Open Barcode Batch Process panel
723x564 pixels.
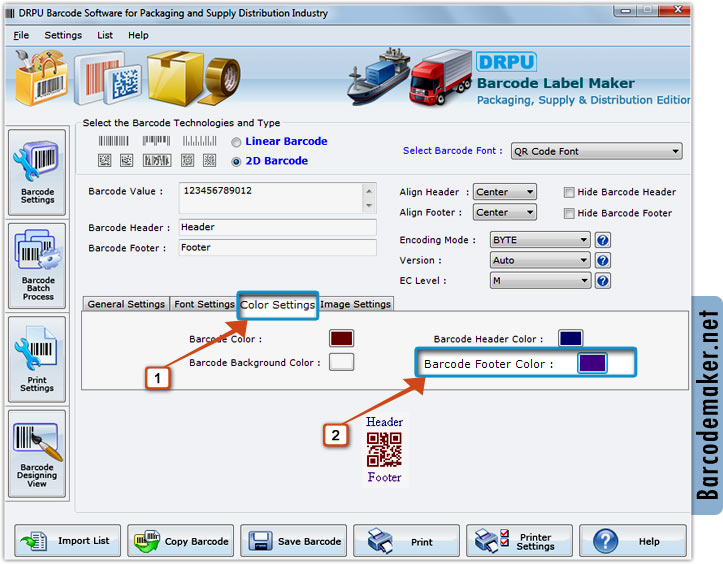(x=37, y=266)
